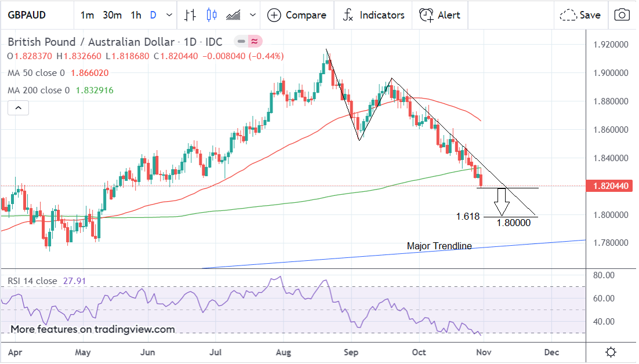Select the area chart style icon
The image size is (639, 364).
point(234,15)
